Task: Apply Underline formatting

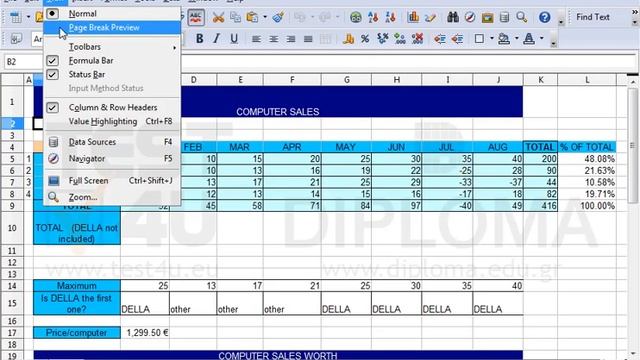Action: (x=234, y=39)
